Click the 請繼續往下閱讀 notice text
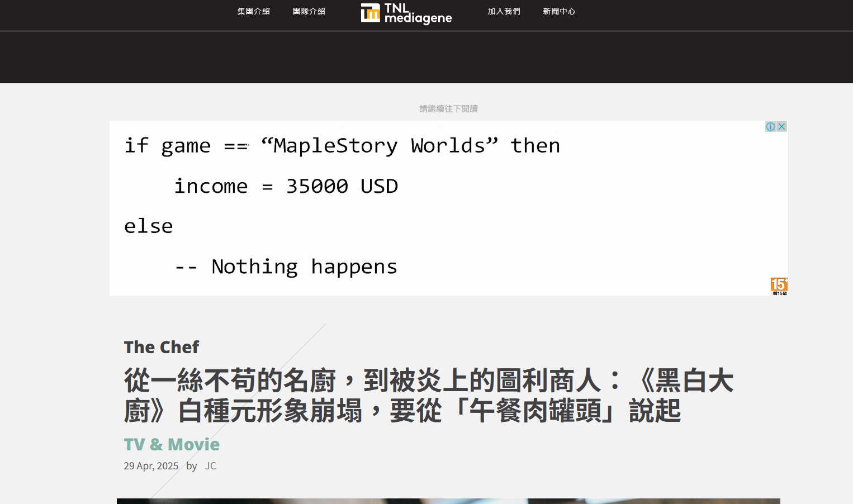 tap(448, 108)
